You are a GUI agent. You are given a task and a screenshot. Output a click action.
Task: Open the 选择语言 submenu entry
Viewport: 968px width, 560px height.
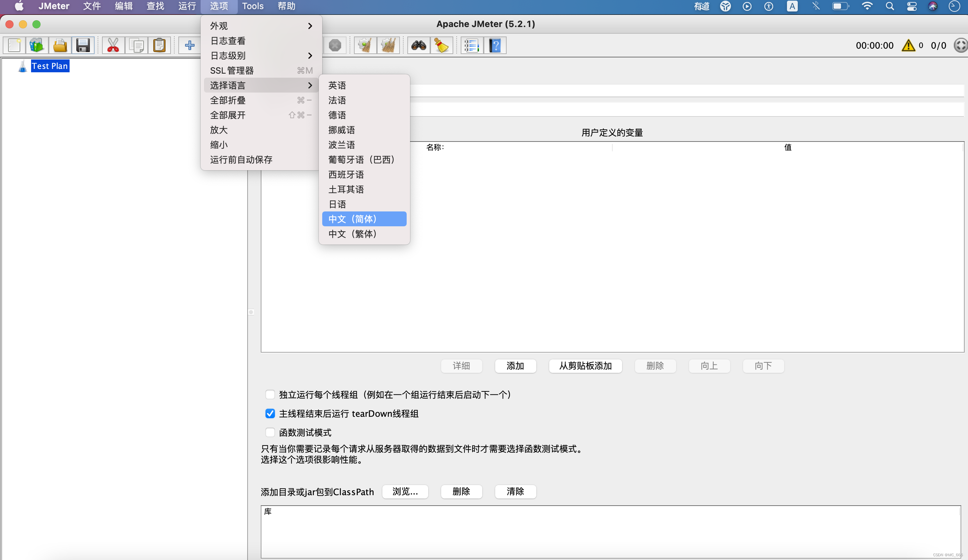(x=261, y=85)
